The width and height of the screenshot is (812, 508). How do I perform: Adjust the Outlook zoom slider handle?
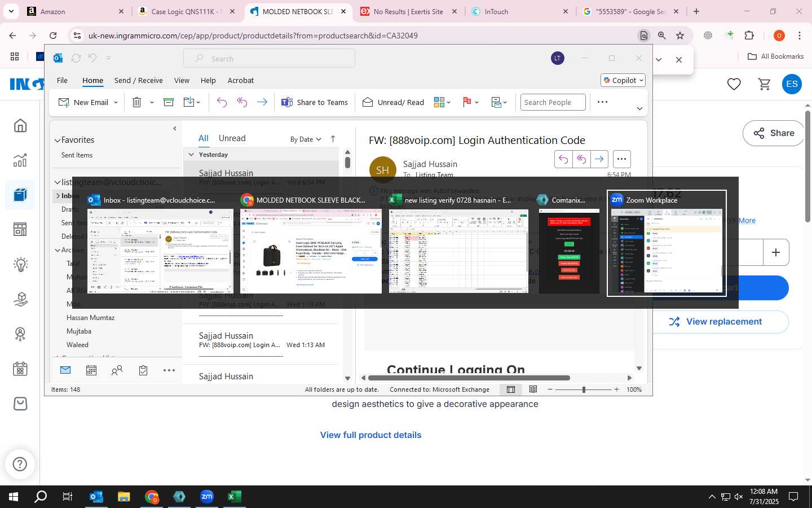(584, 389)
